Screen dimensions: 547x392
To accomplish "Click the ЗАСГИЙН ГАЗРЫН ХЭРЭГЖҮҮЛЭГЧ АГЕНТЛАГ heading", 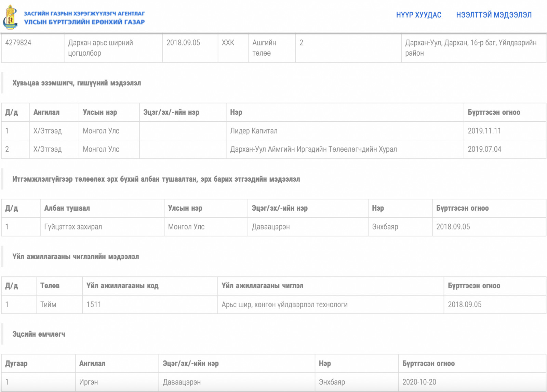I will click(84, 14).
